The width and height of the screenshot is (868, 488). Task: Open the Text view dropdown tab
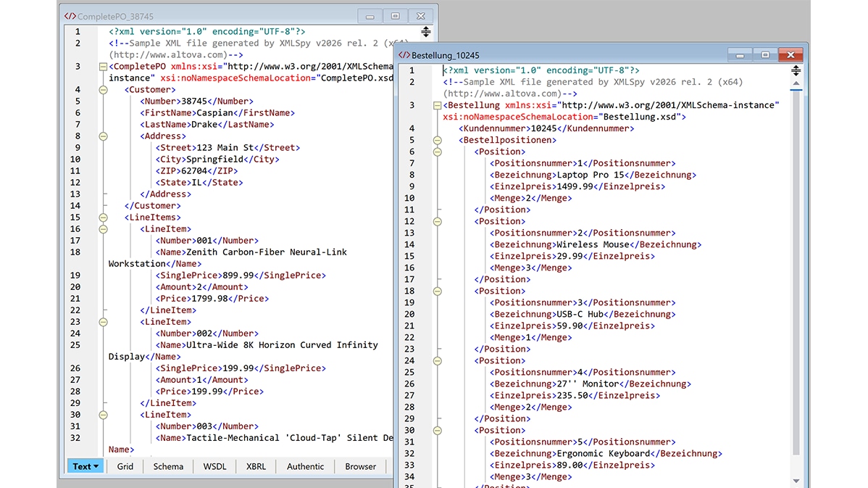(x=85, y=466)
